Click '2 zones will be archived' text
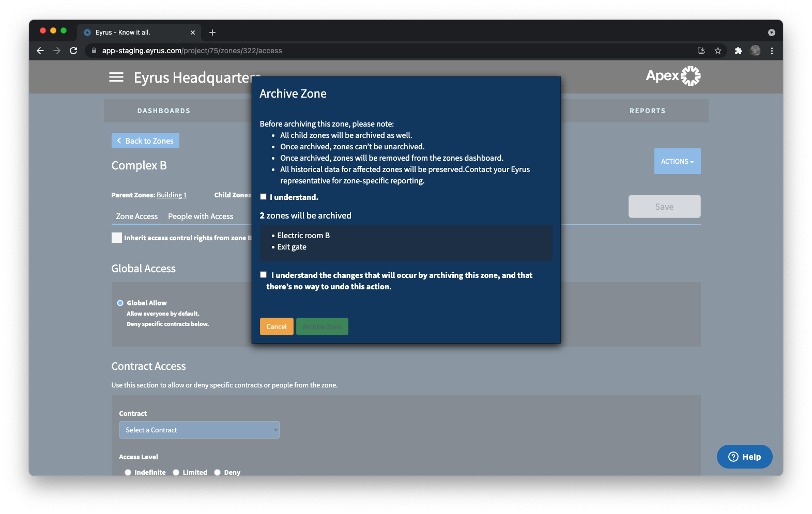The height and width of the screenshot is (514, 812). (x=305, y=215)
